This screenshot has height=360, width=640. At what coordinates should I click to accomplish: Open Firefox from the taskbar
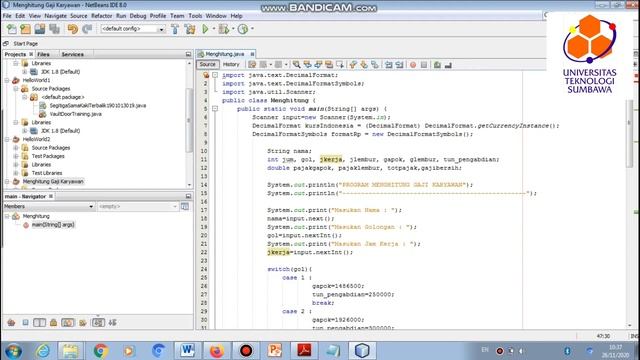(217, 351)
